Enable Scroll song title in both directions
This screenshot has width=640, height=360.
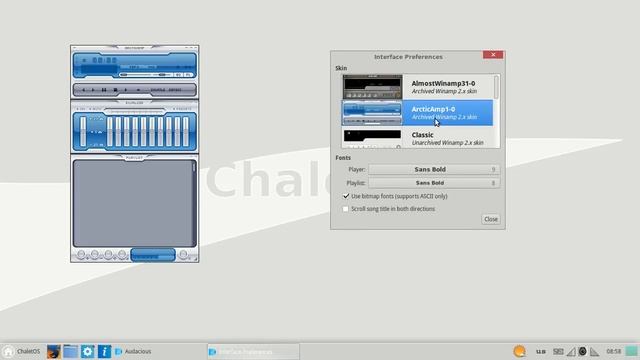click(x=346, y=209)
